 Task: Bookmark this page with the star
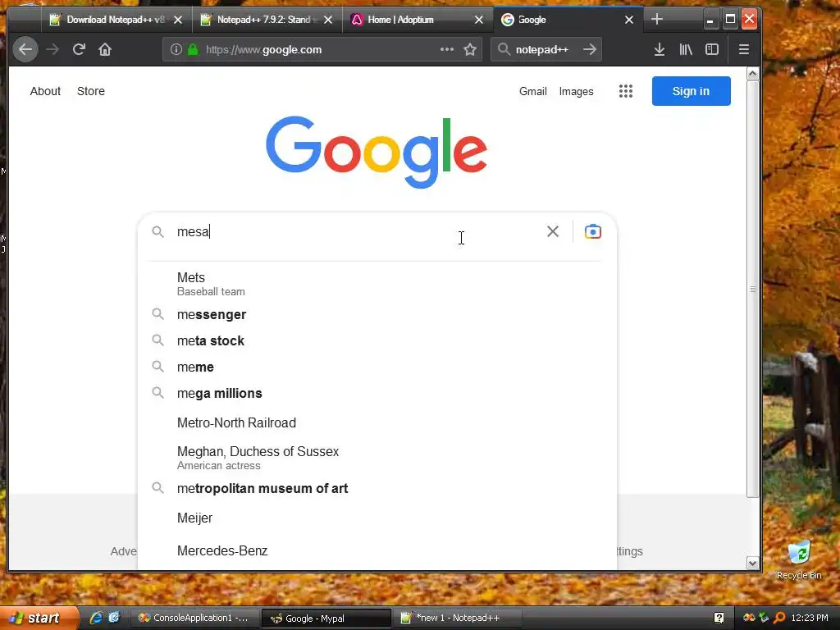[x=470, y=50]
